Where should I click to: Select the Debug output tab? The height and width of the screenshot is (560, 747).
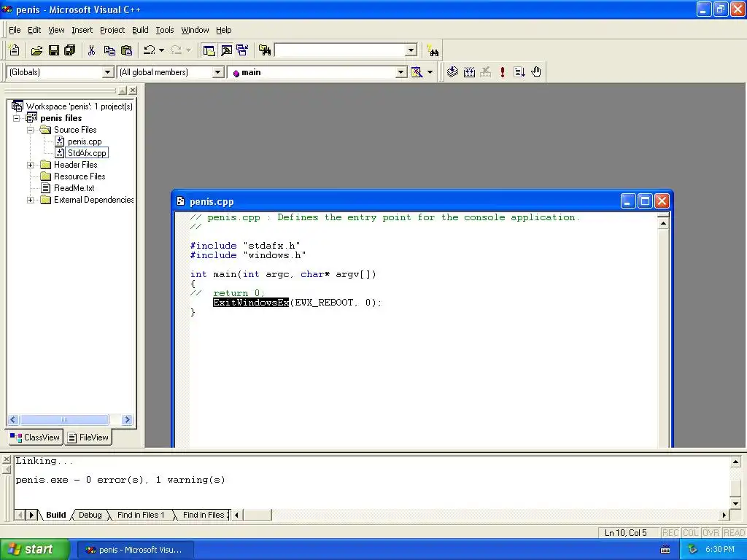pos(90,515)
